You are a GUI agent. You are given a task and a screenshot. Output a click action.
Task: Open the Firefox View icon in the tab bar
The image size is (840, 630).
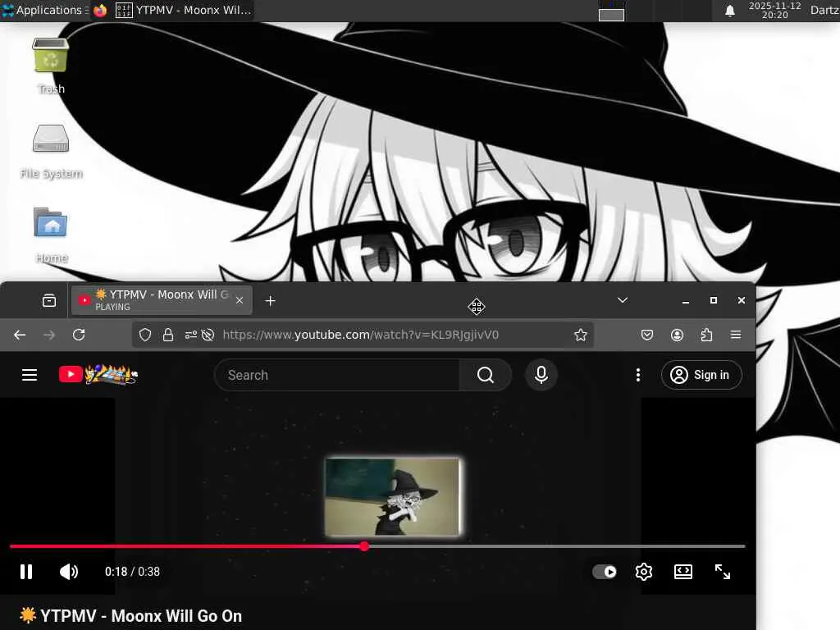[x=48, y=300]
